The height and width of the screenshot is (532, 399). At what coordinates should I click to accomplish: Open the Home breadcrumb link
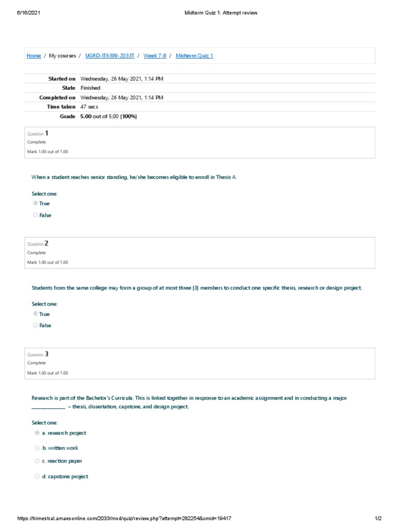[34, 56]
